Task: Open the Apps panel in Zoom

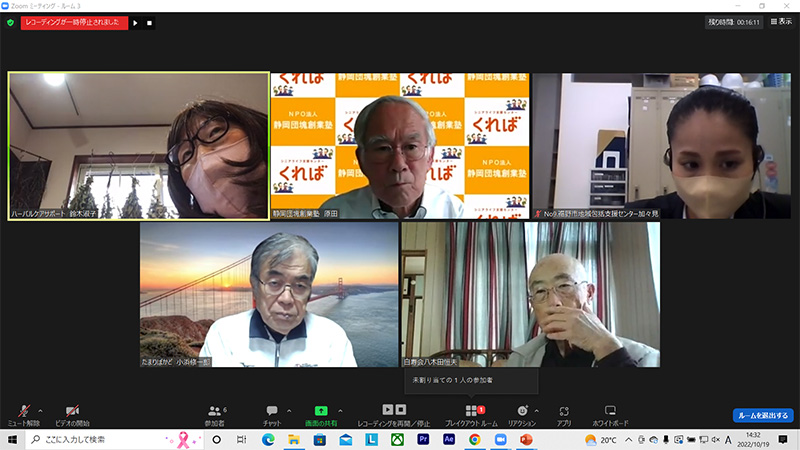Action: 564,412
